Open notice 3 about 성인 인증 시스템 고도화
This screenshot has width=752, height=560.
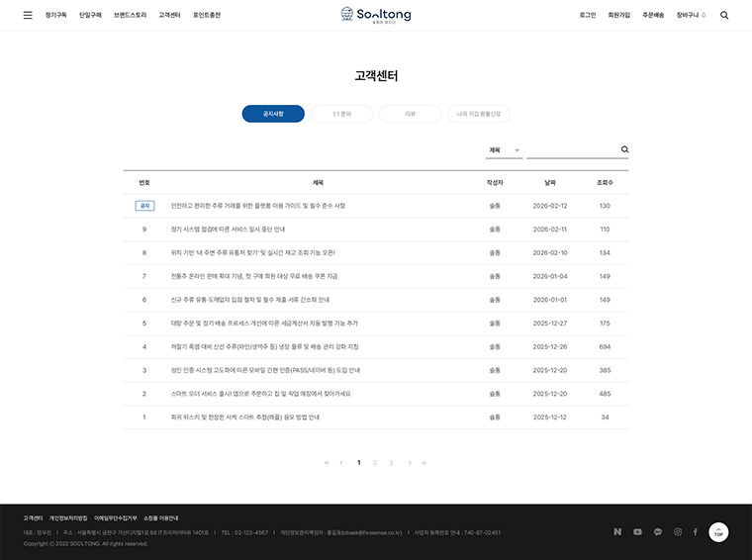click(265, 370)
